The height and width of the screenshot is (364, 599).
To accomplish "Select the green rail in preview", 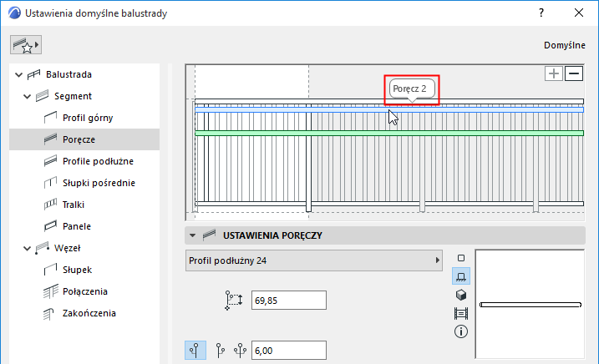I will 389,134.
